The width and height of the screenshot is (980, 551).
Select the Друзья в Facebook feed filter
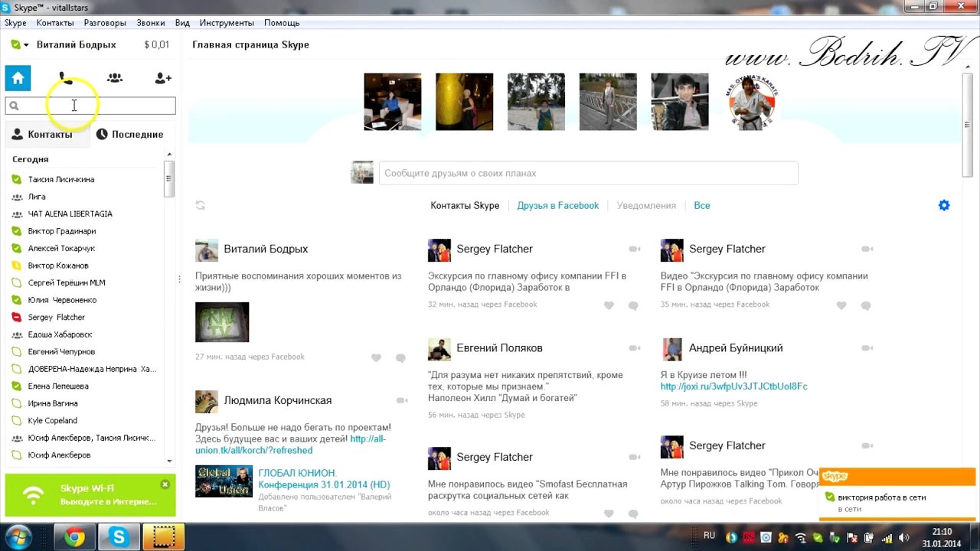click(558, 205)
